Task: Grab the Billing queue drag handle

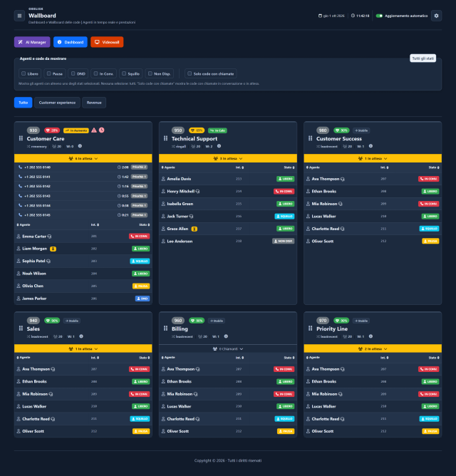Action: pos(165,328)
